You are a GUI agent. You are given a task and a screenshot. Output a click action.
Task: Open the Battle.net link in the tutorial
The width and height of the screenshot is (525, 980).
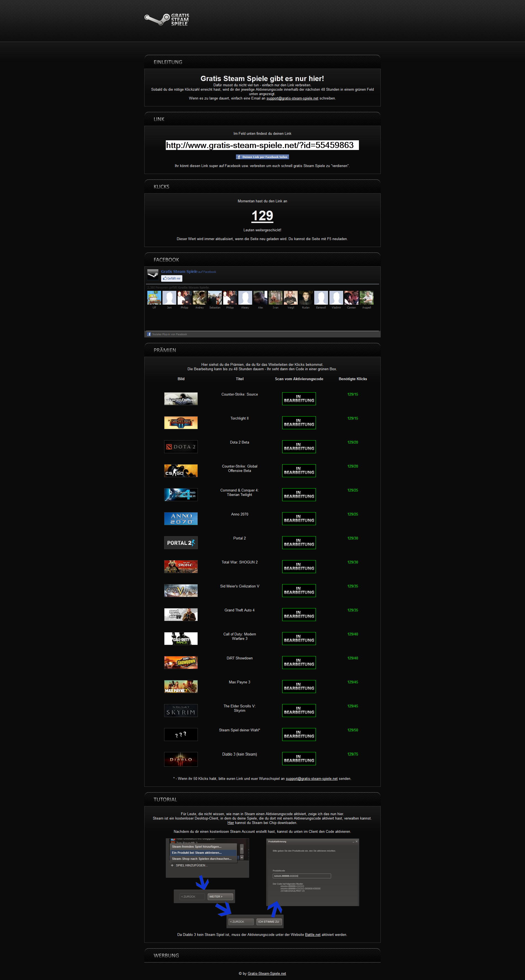[x=313, y=935]
